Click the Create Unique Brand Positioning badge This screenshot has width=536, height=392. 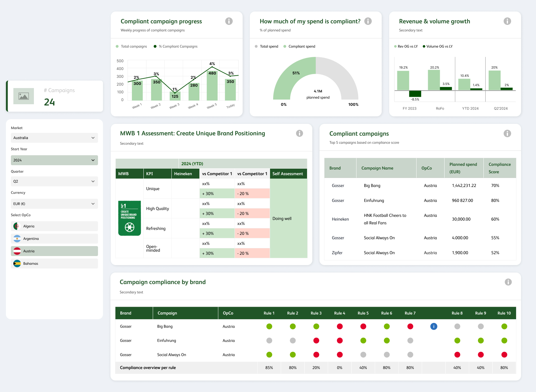[x=129, y=218]
